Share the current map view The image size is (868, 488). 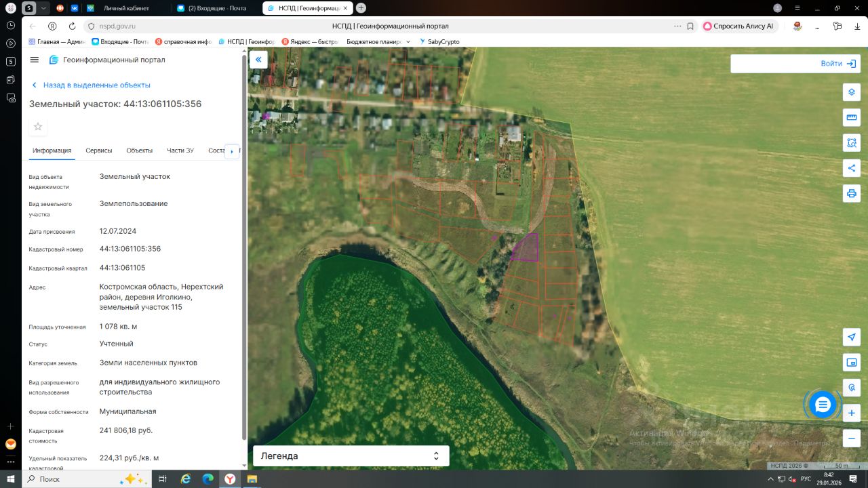tap(852, 168)
